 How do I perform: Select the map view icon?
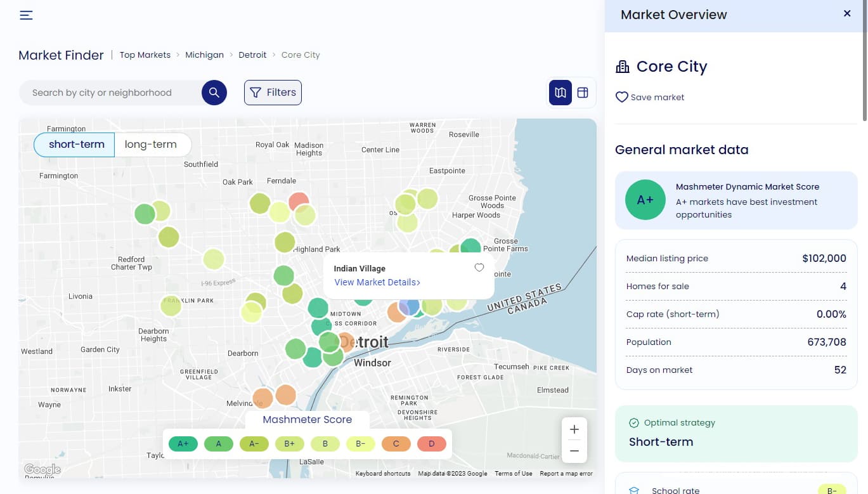tap(560, 92)
